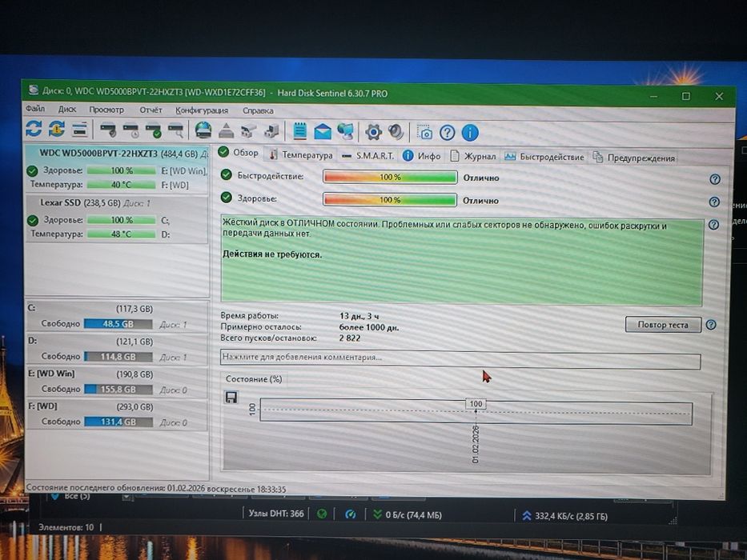Click the camera screenshot toolbar icon
Screen dimensions: 747x560
[x=424, y=132]
